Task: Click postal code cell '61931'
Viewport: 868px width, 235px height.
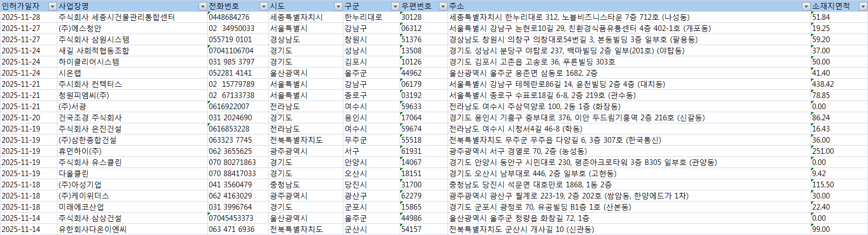Action: pos(424,151)
